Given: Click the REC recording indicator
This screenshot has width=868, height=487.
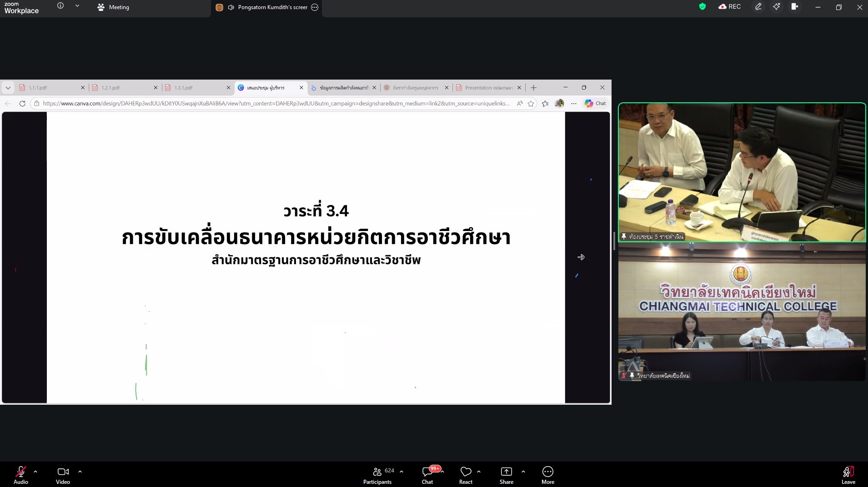Looking at the screenshot, I should click(730, 7).
